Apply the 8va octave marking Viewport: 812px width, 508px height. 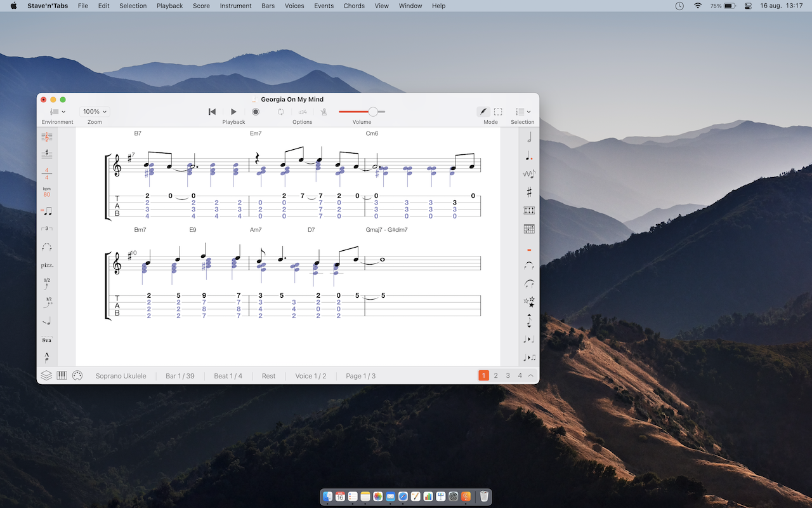point(46,340)
